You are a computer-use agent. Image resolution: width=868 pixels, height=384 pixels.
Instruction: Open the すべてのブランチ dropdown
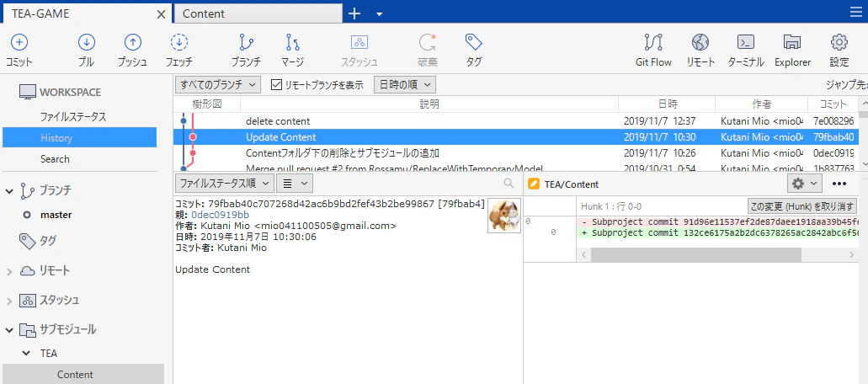point(218,85)
